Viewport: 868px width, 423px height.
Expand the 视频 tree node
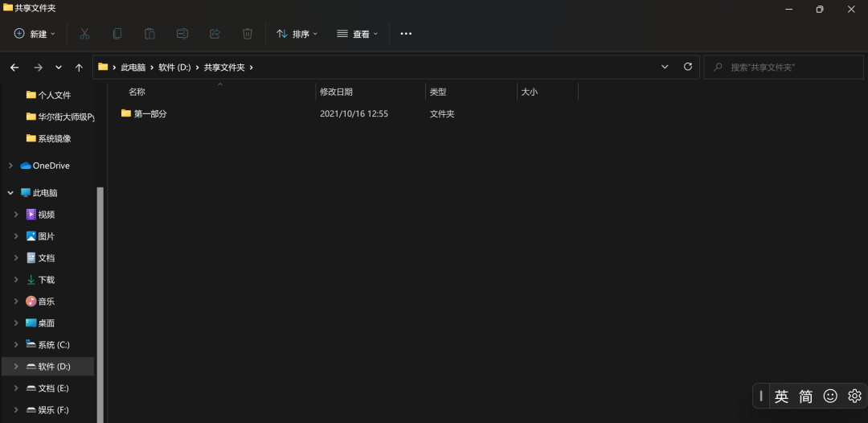point(16,215)
